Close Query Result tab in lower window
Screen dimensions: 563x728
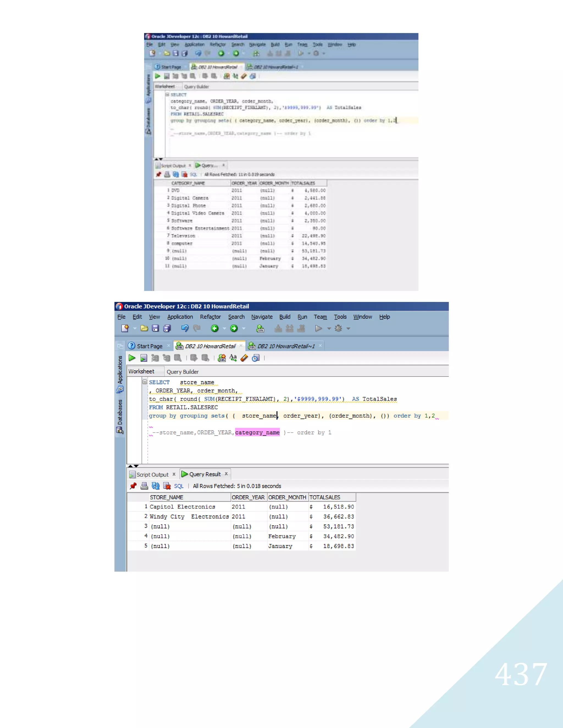coord(226,474)
